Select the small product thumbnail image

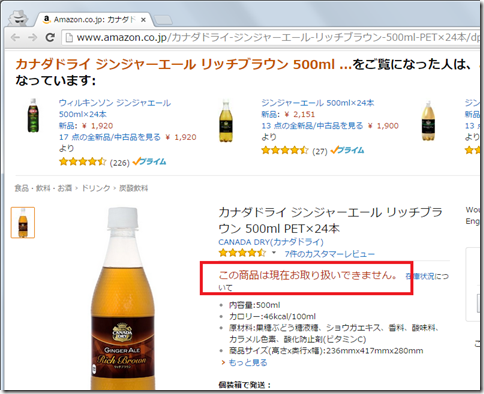pos(23,222)
